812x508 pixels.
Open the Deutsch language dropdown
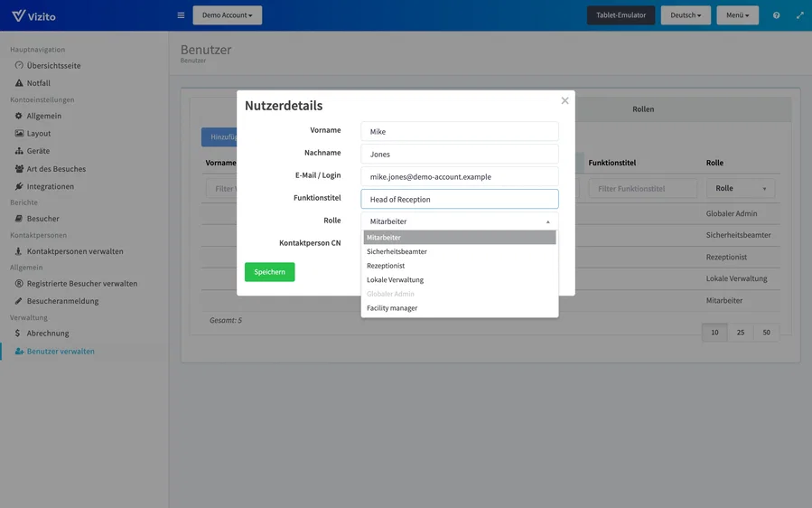pyautogui.click(x=686, y=15)
